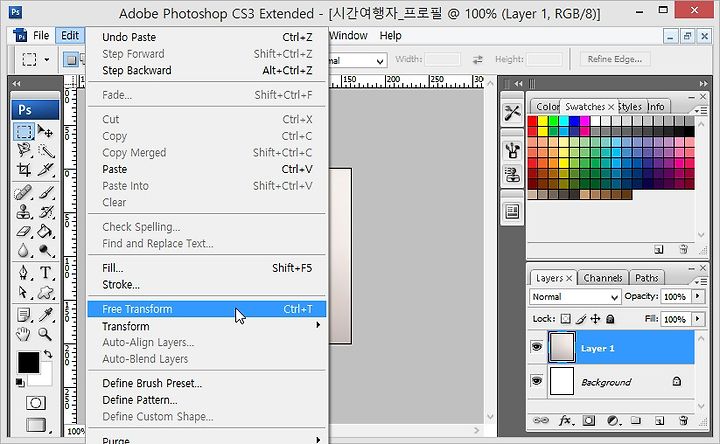Switch to the Channels tab

pos(602,278)
